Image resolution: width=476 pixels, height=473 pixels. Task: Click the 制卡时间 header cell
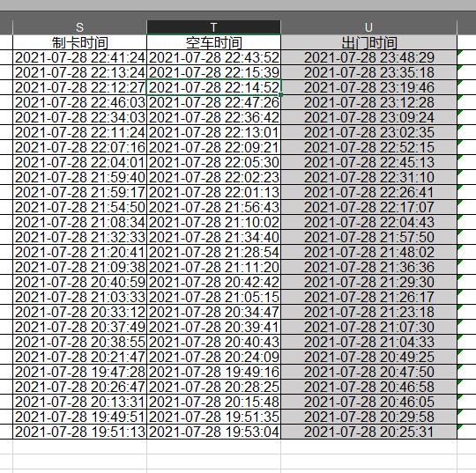pyautogui.click(x=79, y=42)
